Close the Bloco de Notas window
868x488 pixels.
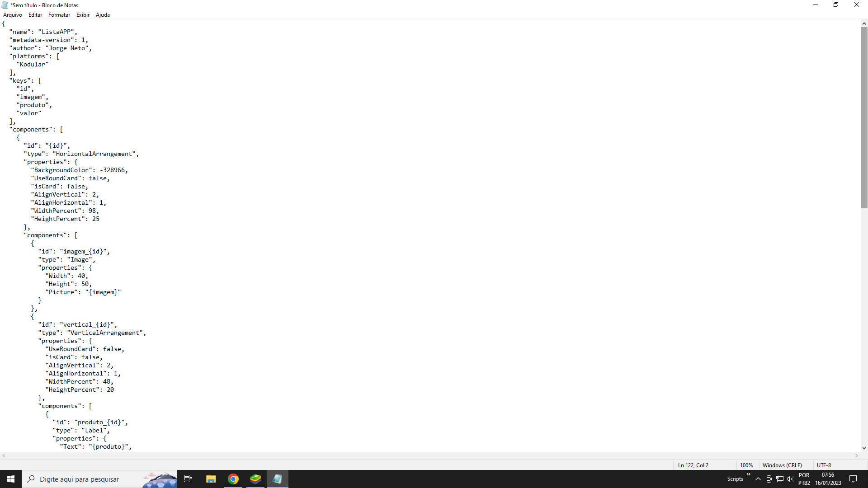pyautogui.click(x=857, y=5)
